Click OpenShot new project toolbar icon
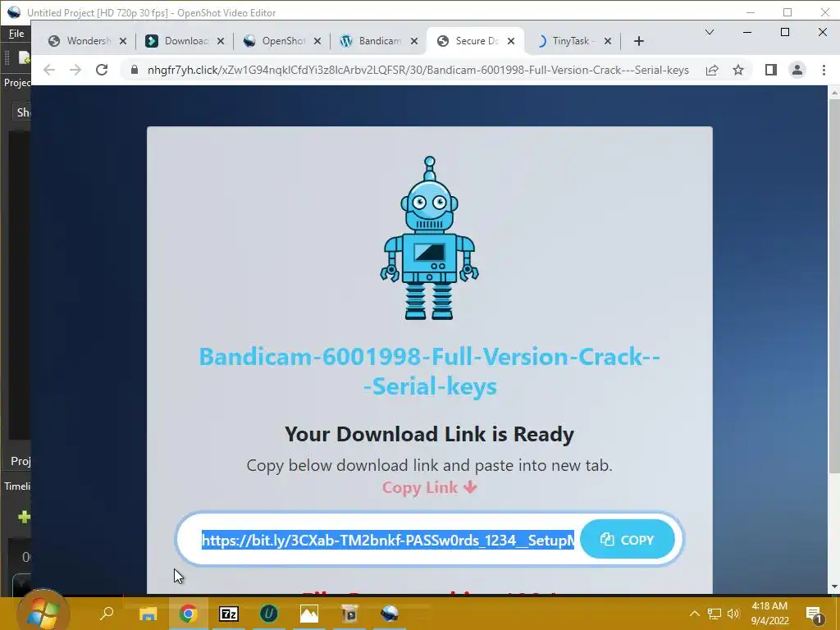This screenshot has height=630, width=840. (x=24, y=57)
